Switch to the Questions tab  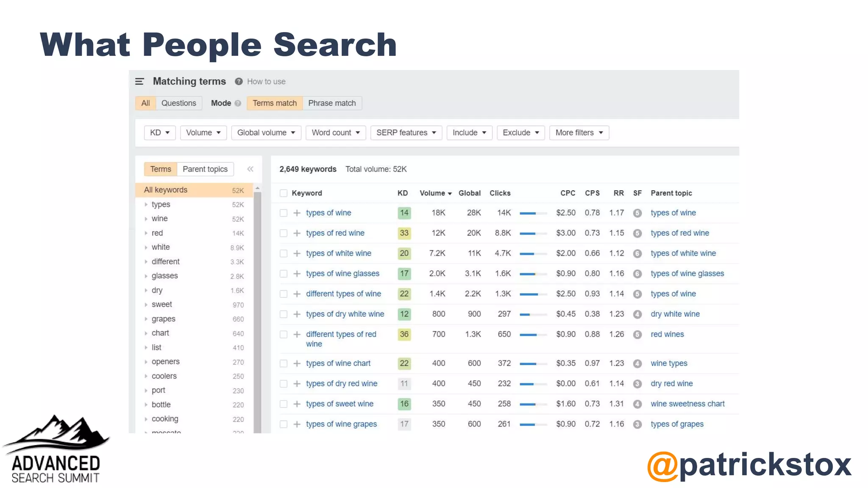[179, 103]
